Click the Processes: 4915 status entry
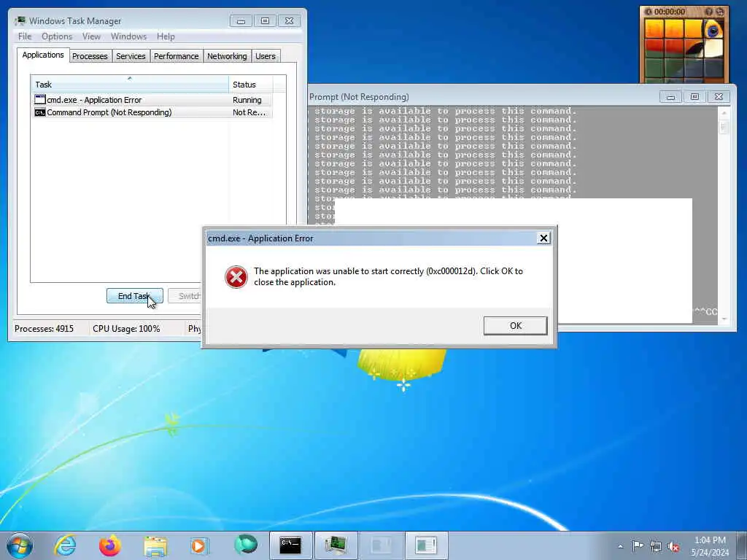 click(x=44, y=329)
